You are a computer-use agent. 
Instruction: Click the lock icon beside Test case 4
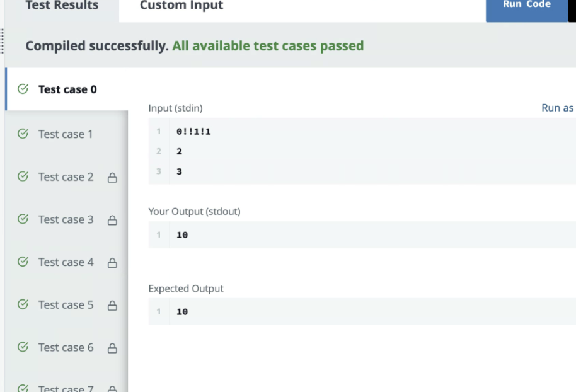coord(112,263)
